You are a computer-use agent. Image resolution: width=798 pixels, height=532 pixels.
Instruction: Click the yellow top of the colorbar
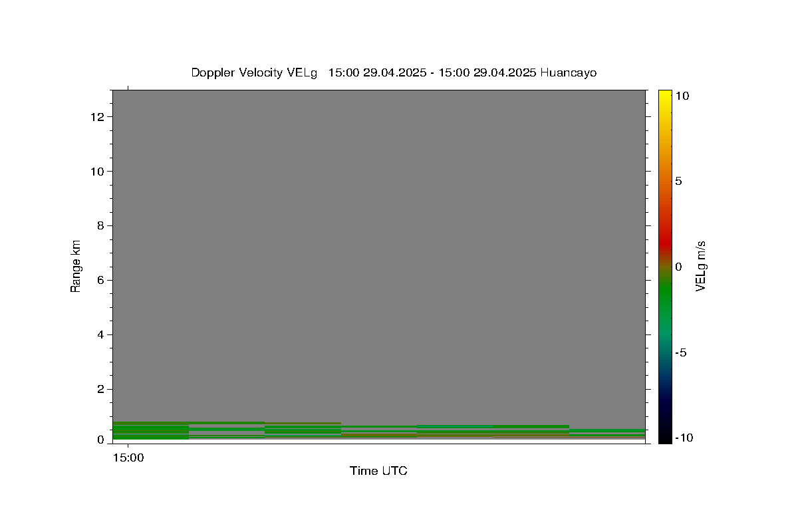(665, 96)
